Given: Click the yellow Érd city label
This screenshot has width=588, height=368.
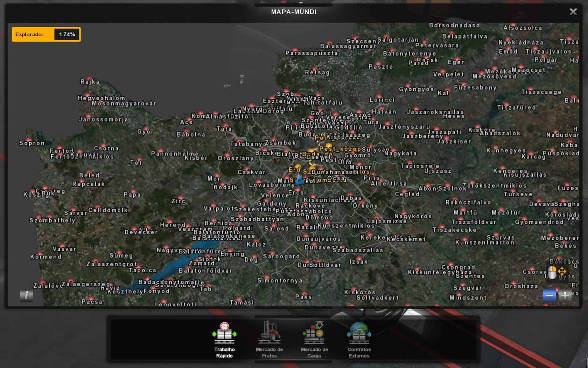Looking at the screenshot, I should (x=294, y=170).
